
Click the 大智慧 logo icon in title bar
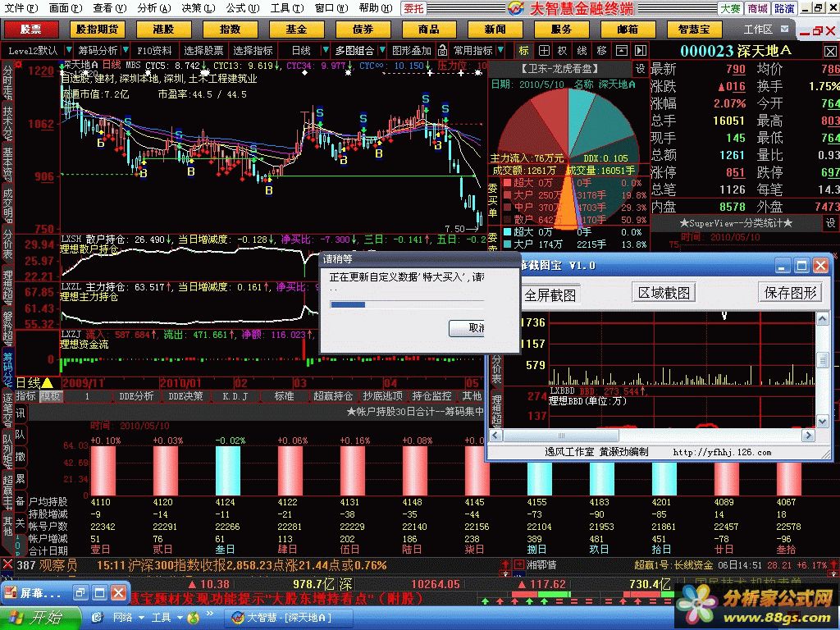(x=516, y=8)
